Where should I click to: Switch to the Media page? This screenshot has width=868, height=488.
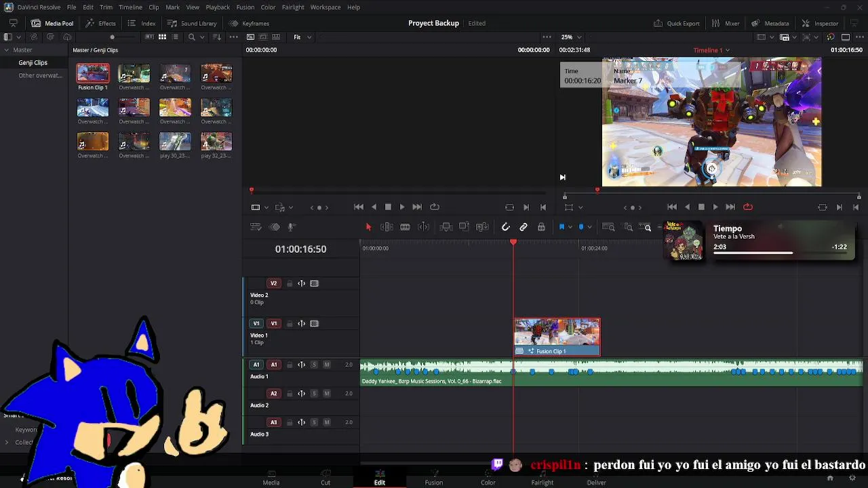click(271, 479)
